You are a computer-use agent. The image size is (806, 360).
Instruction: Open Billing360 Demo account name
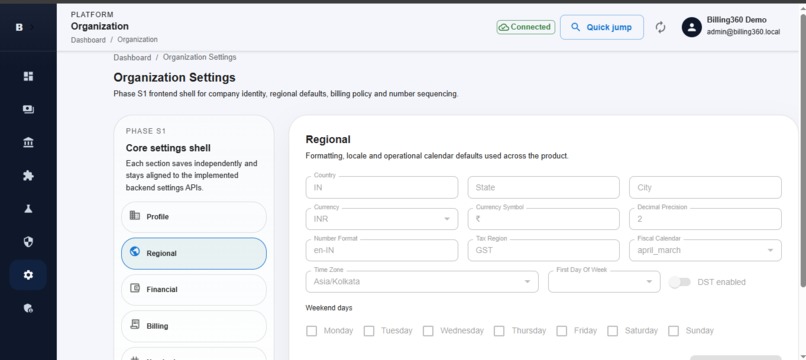coord(736,20)
